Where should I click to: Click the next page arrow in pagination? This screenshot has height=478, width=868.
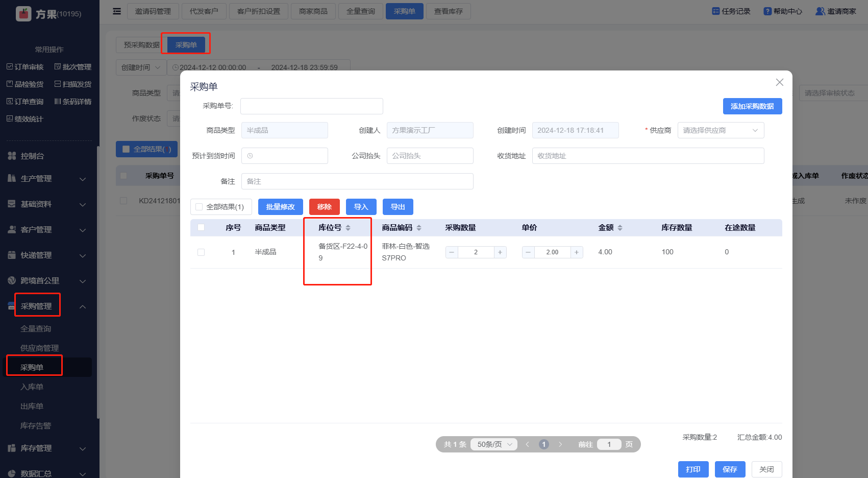[560, 444]
